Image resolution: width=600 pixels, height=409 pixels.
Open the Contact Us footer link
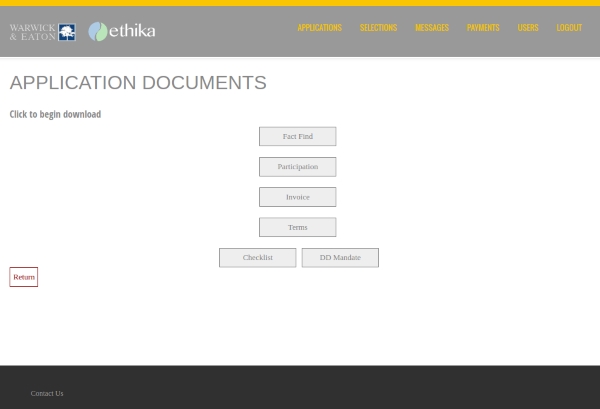pyautogui.click(x=47, y=393)
